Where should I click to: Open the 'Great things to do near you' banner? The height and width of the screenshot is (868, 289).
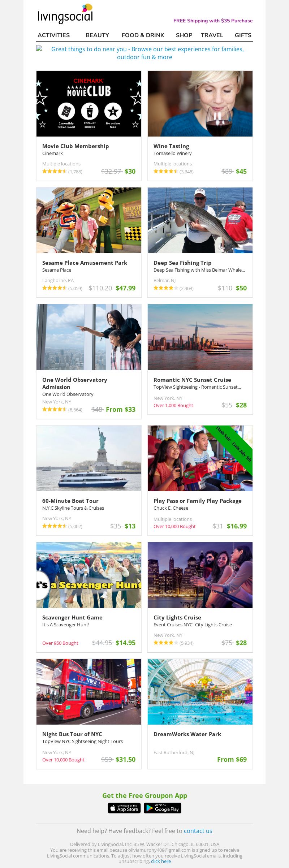(x=144, y=53)
